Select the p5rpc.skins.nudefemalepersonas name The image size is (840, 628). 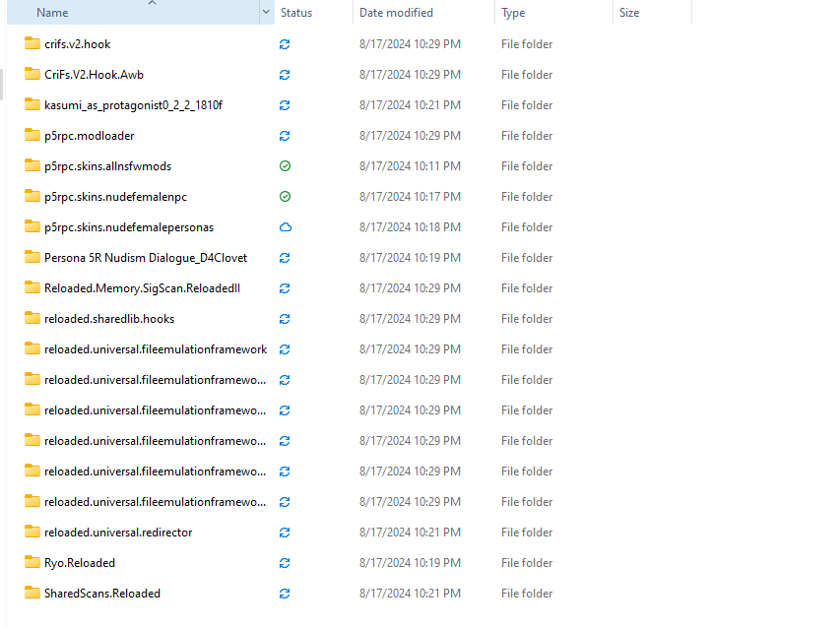(x=129, y=227)
